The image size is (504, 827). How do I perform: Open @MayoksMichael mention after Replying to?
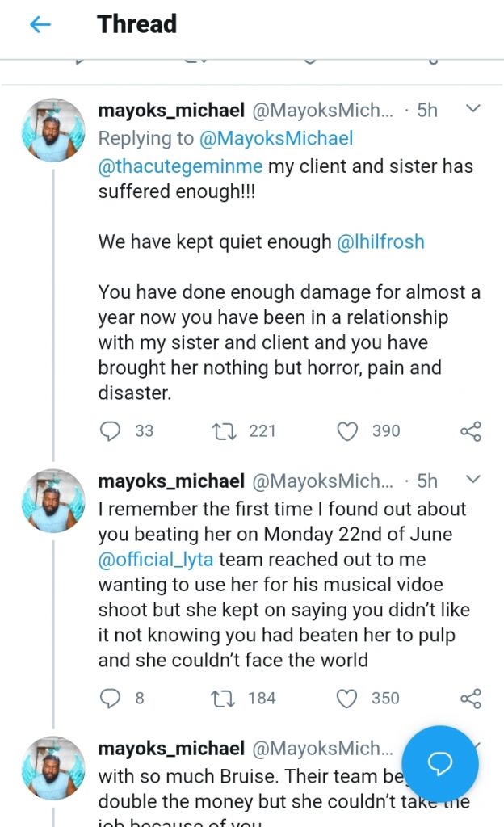click(275, 138)
